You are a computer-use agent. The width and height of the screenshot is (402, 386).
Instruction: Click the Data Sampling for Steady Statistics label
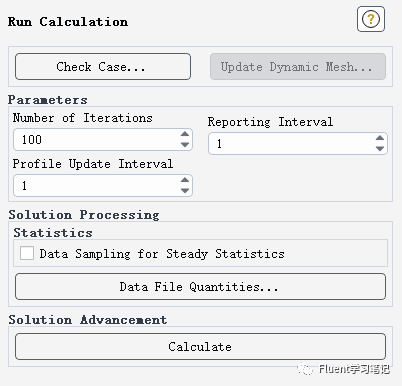coord(162,254)
